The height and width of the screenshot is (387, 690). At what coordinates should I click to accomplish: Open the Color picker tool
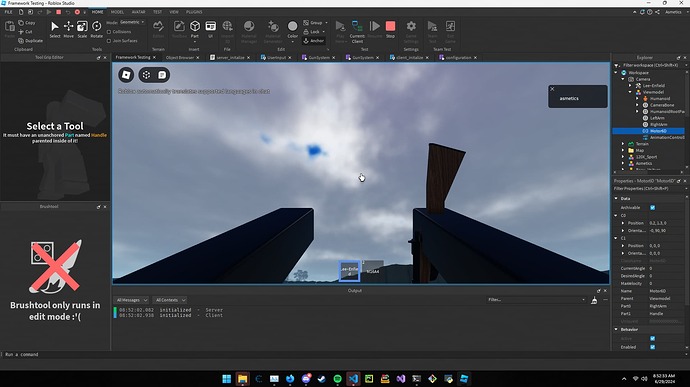coord(292,29)
